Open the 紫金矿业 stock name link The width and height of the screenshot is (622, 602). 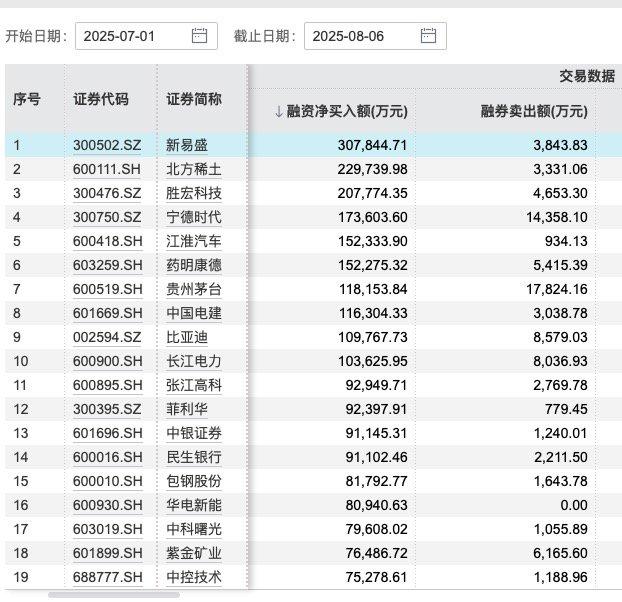(x=194, y=553)
